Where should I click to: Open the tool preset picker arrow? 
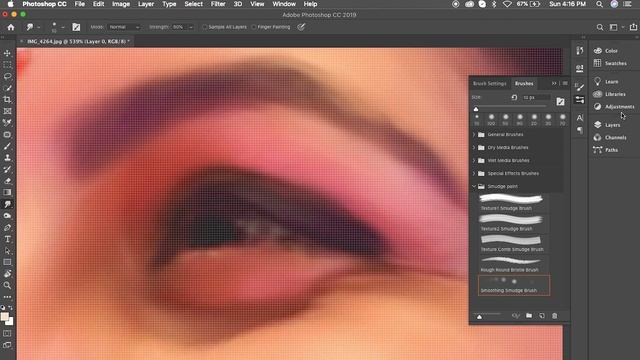38,27
